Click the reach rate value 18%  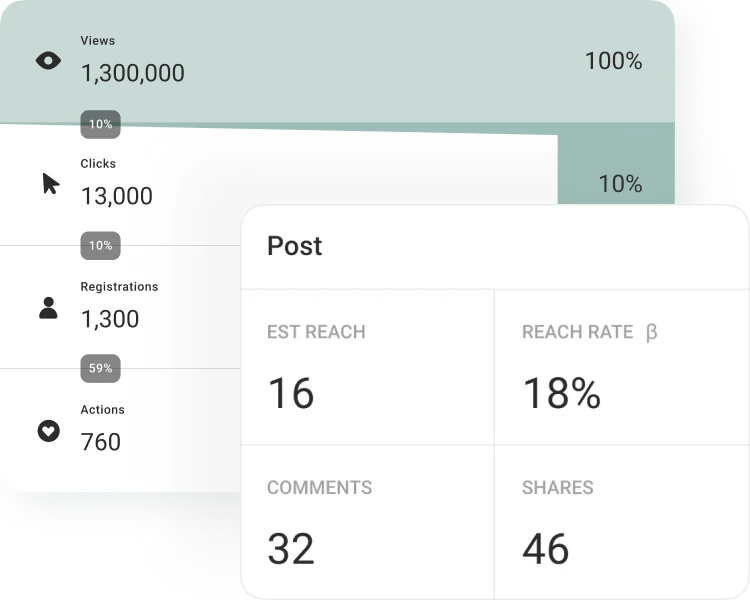tap(561, 394)
